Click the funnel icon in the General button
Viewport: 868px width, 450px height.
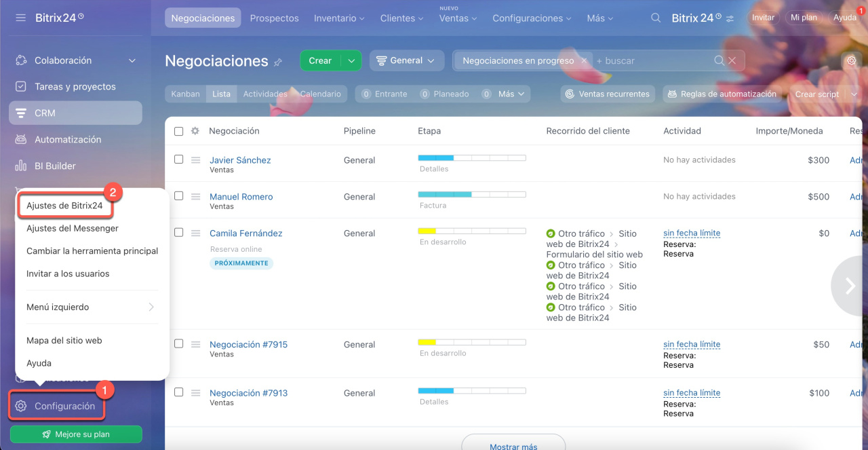(x=382, y=60)
